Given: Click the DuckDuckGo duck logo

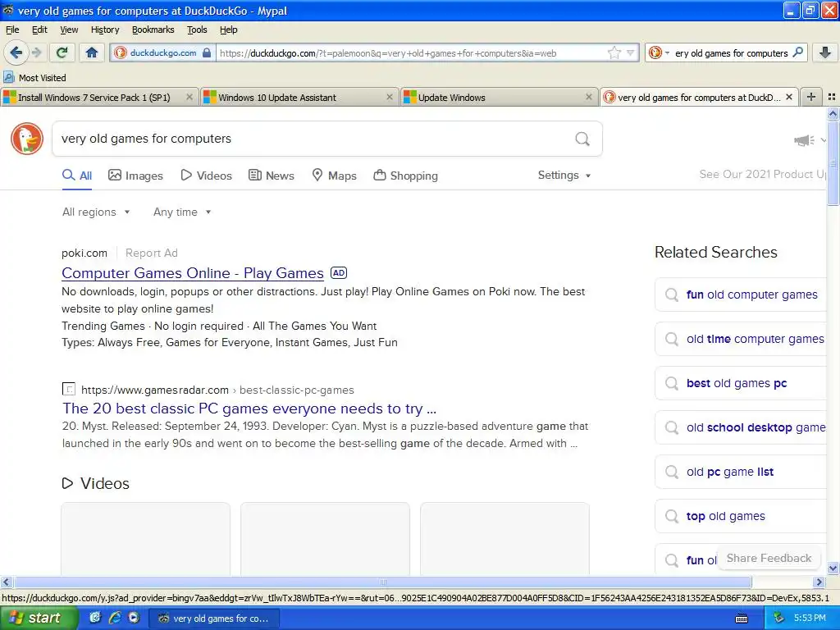Looking at the screenshot, I should [x=27, y=139].
